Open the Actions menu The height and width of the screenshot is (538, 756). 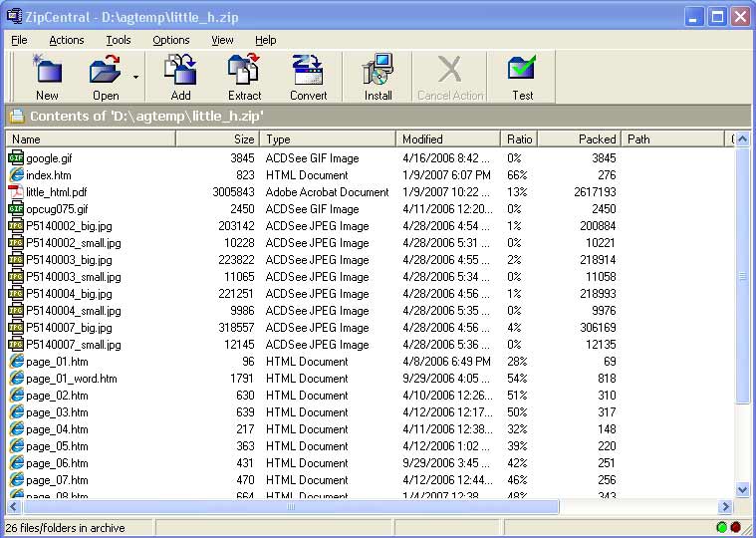[67, 40]
